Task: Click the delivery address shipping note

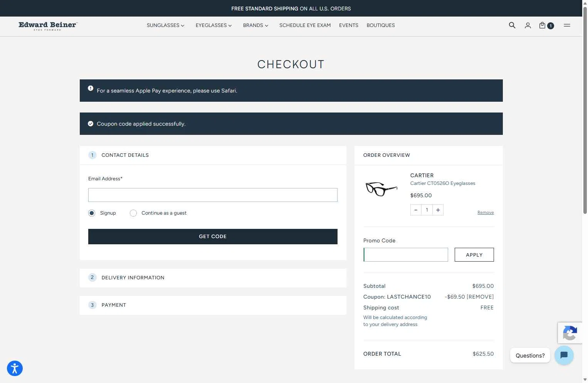Action: (x=395, y=321)
